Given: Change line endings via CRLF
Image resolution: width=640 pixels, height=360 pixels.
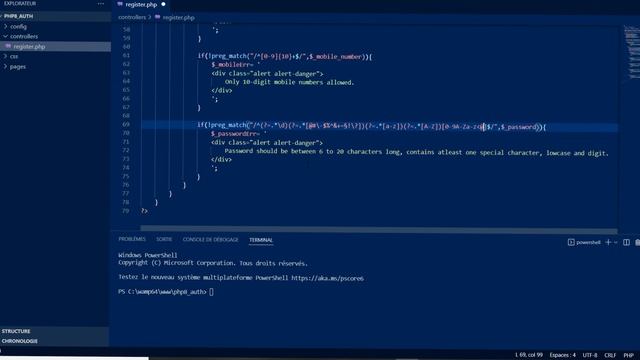Looking at the screenshot, I should (610, 355).
